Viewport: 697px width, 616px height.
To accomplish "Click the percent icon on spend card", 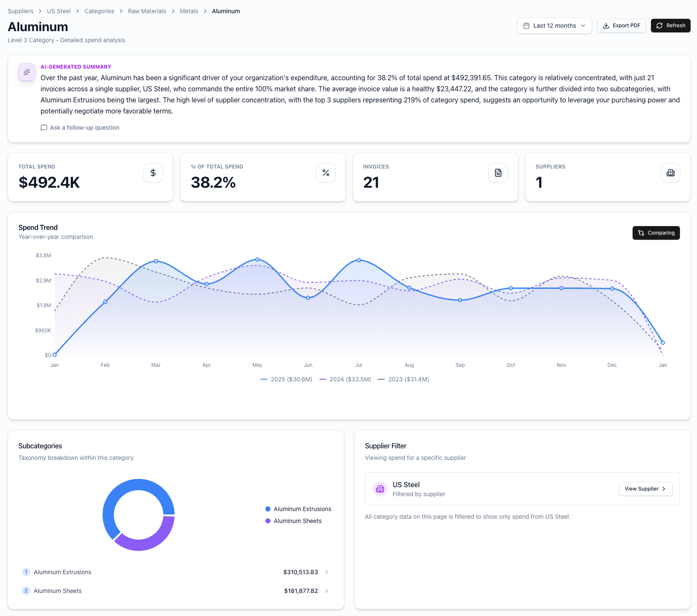I will click(x=326, y=173).
